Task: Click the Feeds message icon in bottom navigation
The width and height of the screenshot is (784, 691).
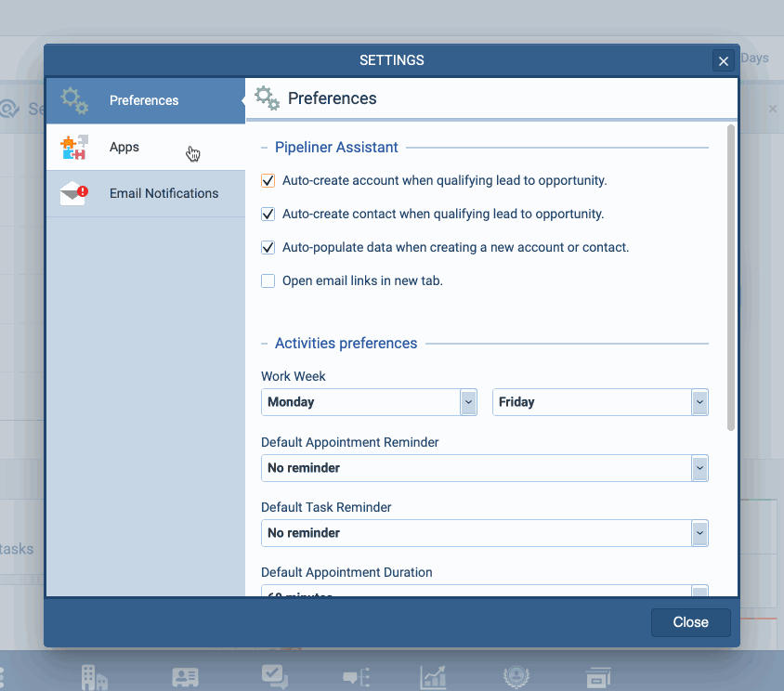Action: [x=356, y=677]
